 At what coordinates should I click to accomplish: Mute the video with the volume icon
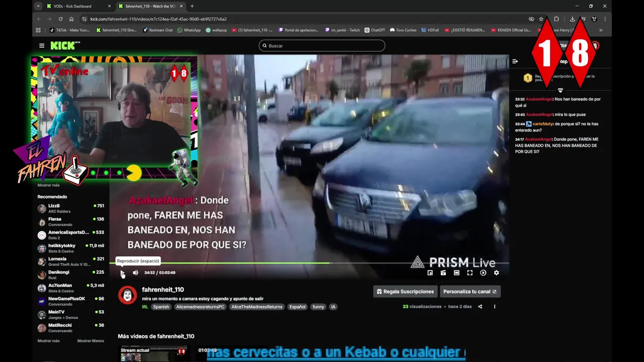pos(135,273)
